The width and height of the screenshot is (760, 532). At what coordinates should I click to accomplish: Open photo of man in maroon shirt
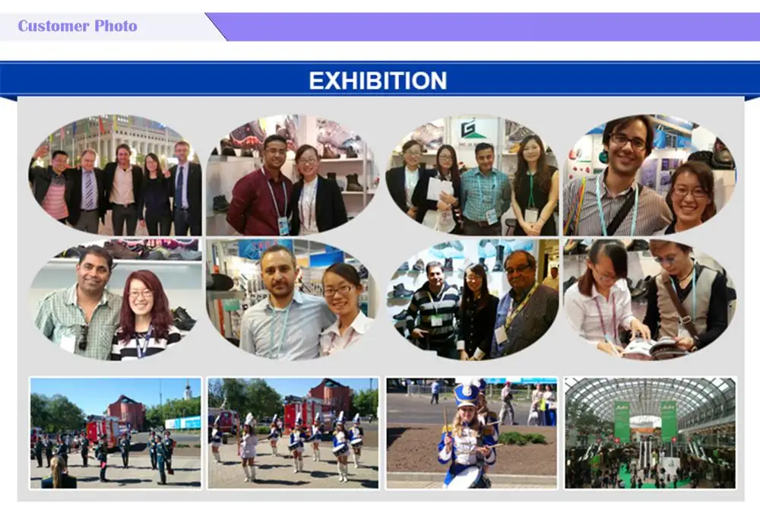coord(293,176)
